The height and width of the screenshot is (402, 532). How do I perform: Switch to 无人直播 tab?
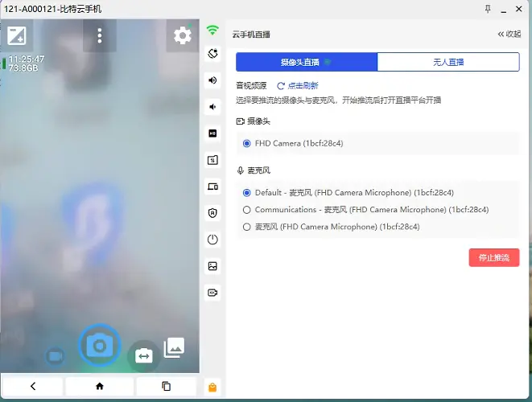pyautogui.click(x=448, y=62)
